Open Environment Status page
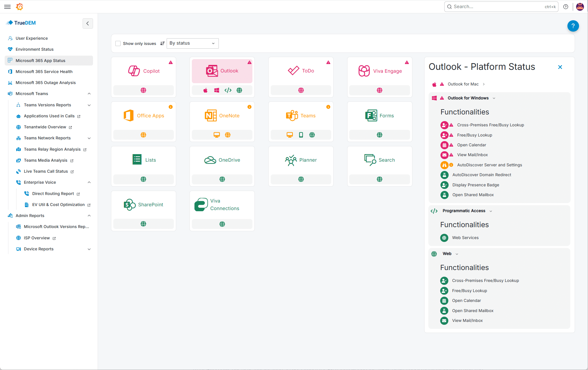Image resolution: width=588 pixels, height=370 pixels. pyautogui.click(x=34, y=49)
